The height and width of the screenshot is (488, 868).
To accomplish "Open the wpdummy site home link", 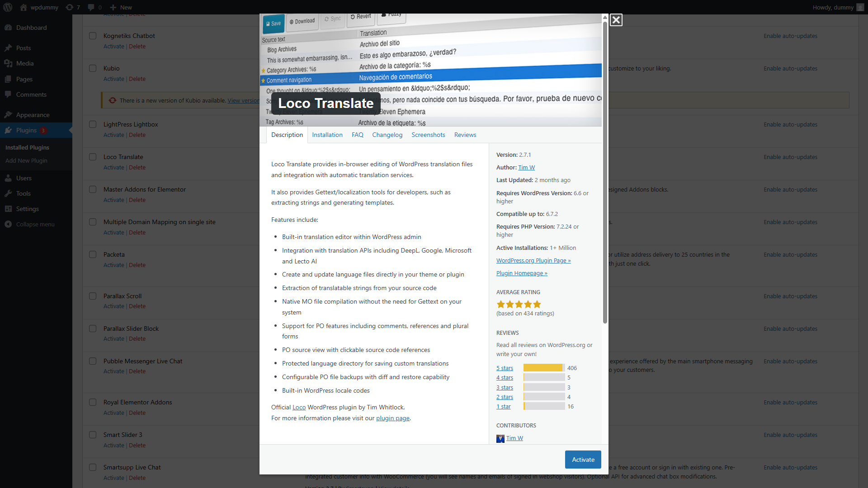I will pos(39,7).
